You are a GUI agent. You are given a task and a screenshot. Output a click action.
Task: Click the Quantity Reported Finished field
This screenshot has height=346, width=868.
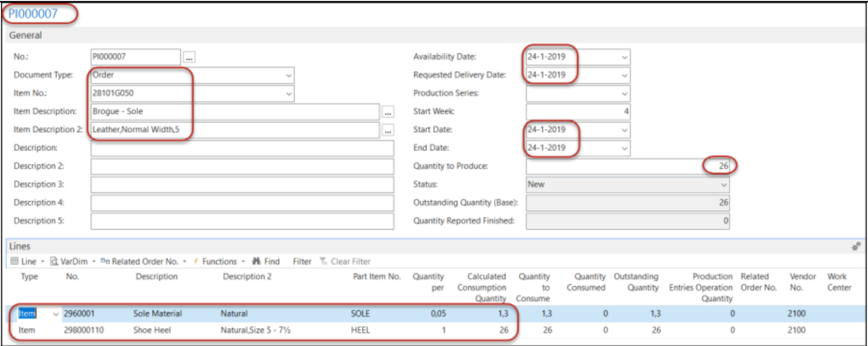tap(627, 221)
